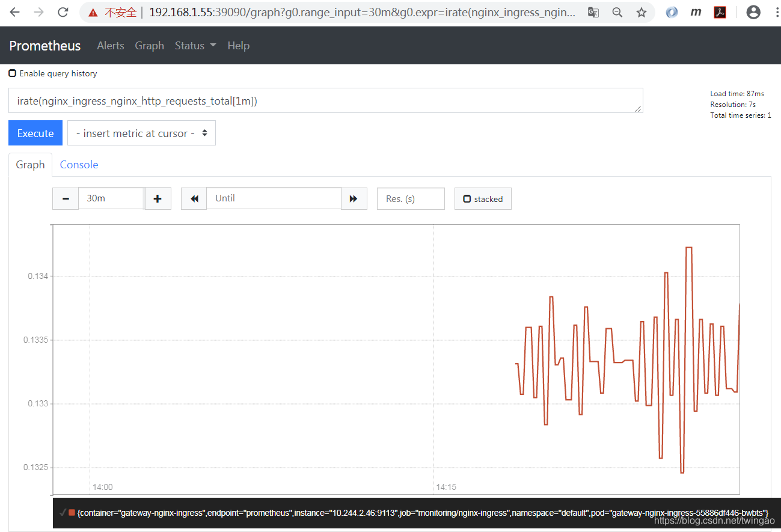
Task: Click the Prometheus brand title
Action: (45, 46)
